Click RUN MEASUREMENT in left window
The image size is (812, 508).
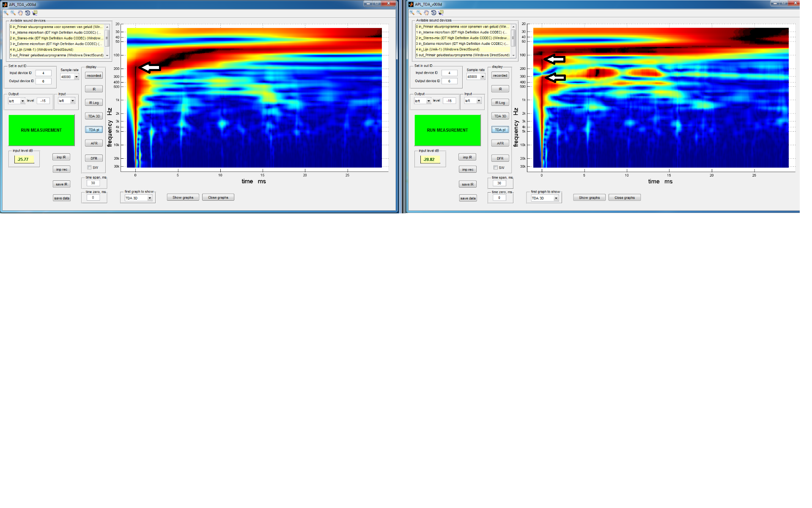tap(41, 130)
